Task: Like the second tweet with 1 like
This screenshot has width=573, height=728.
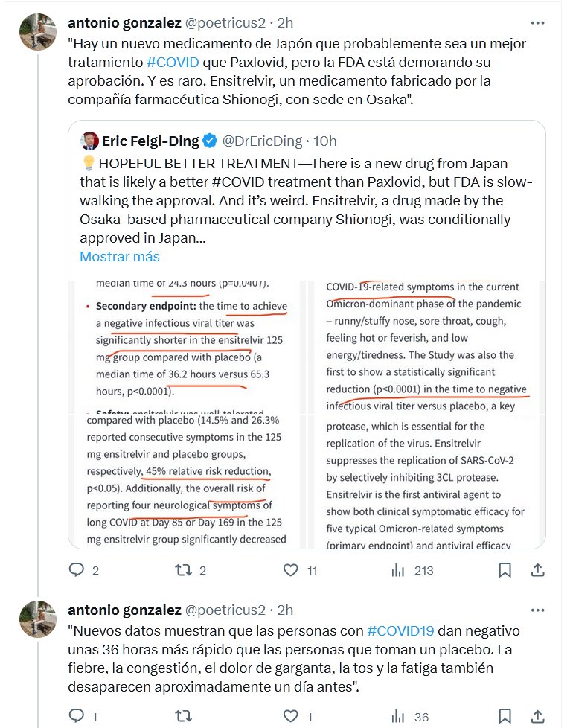Action: 291,716
